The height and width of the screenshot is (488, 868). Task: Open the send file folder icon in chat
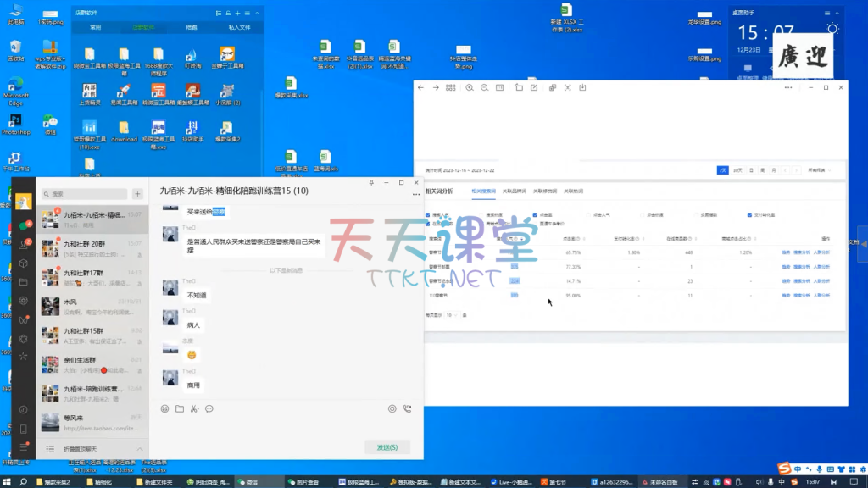[x=180, y=408]
